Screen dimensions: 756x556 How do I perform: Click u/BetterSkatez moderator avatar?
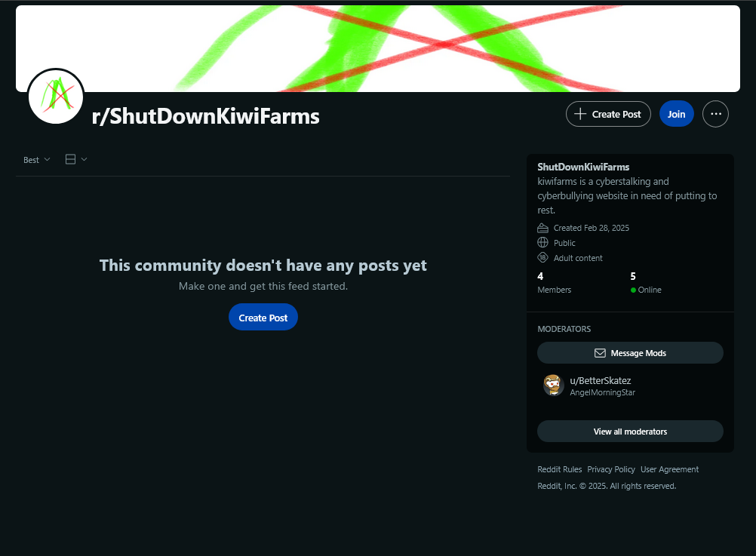(554, 386)
